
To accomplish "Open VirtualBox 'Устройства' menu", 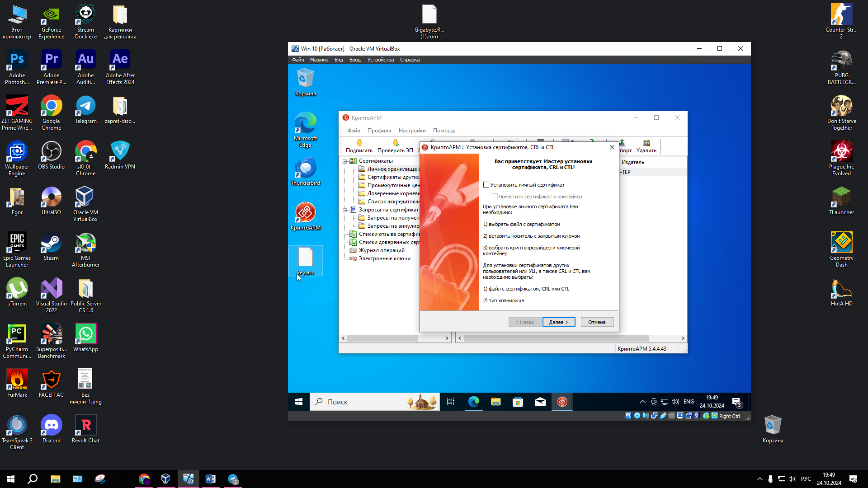I will click(380, 60).
